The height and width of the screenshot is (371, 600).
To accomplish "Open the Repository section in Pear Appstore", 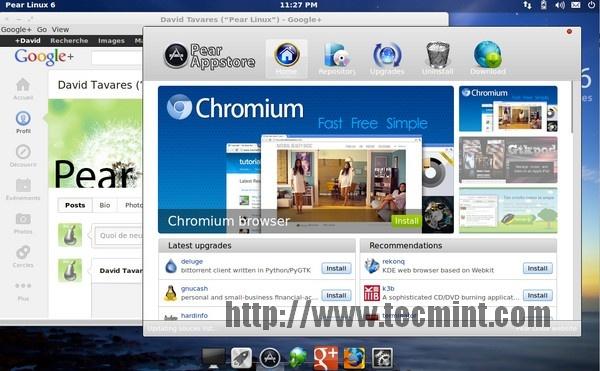I will click(x=337, y=59).
